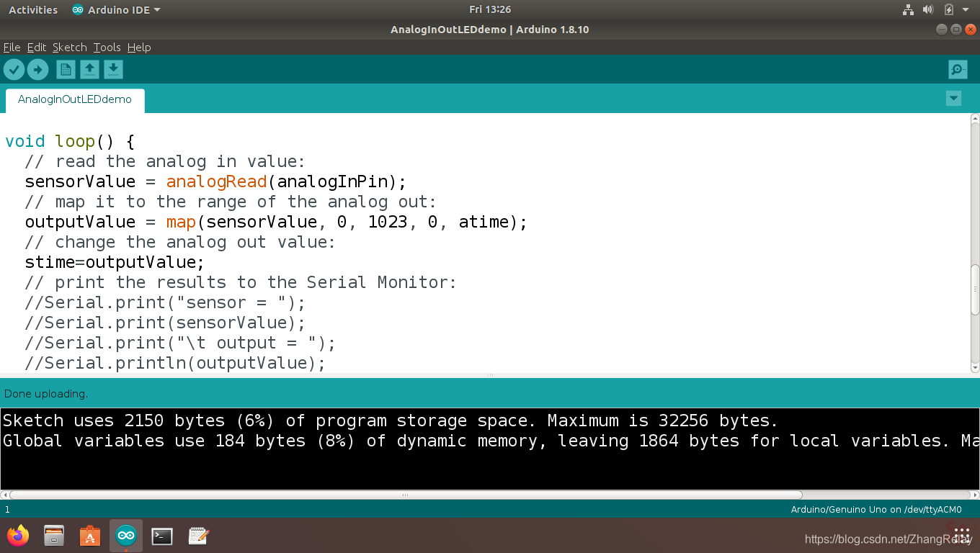This screenshot has height=553, width=980.
Task: Save the sketch with the Save icon
Action: [113, 69]
